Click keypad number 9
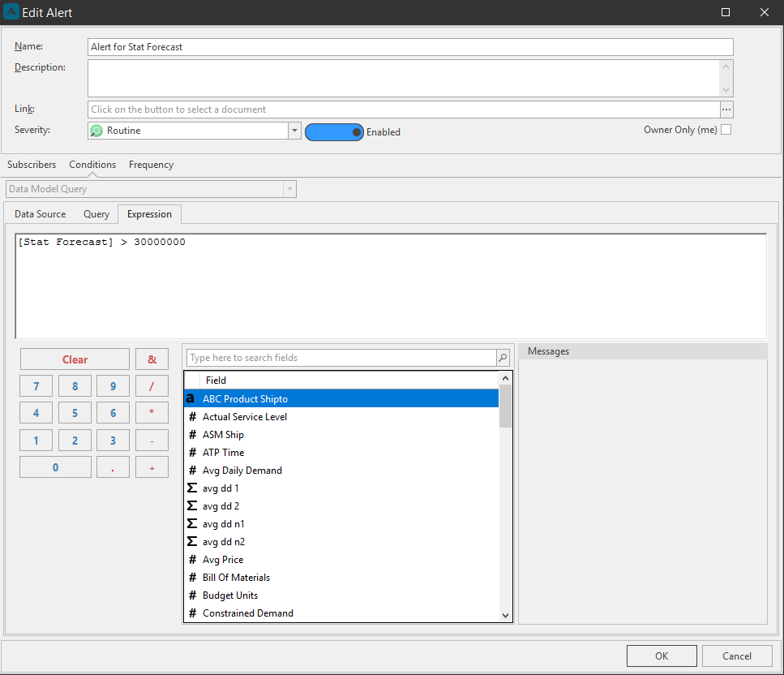Viewport: 784px width, 675px height. coord(113,386)
